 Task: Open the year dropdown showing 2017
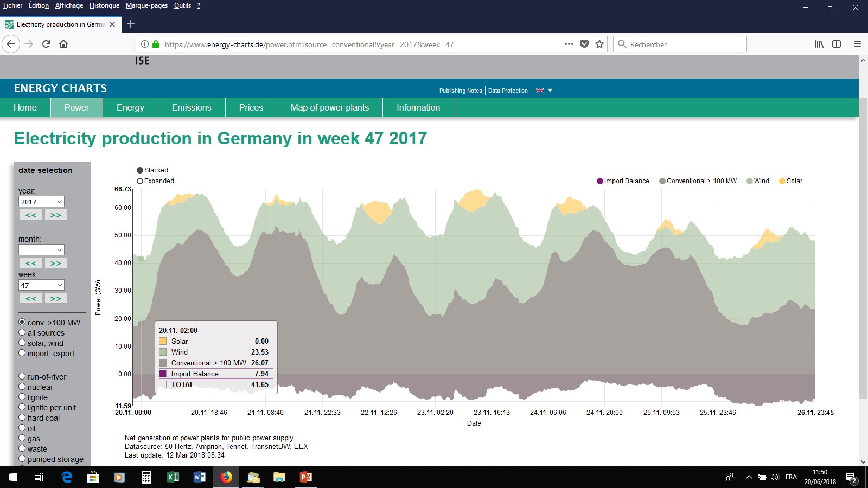pyautogui.click(x=41, y=202)
